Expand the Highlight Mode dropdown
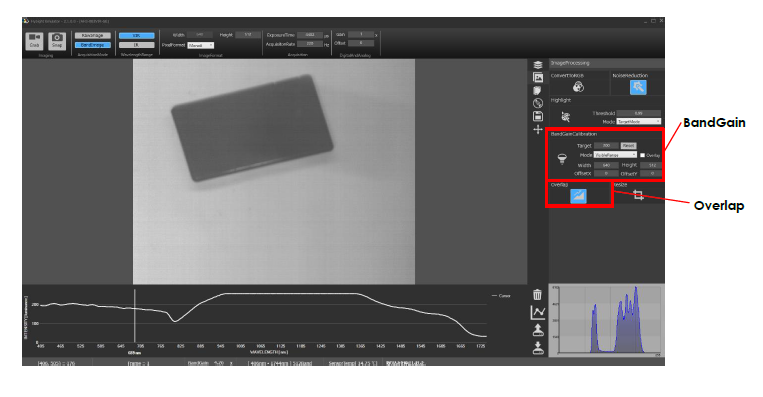This screenshot has width=763, height=397. point(638,122)
